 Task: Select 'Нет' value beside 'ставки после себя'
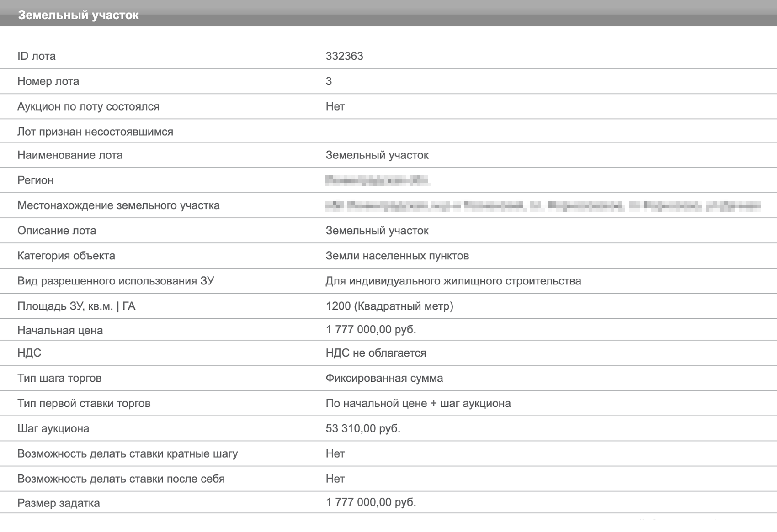335,479
